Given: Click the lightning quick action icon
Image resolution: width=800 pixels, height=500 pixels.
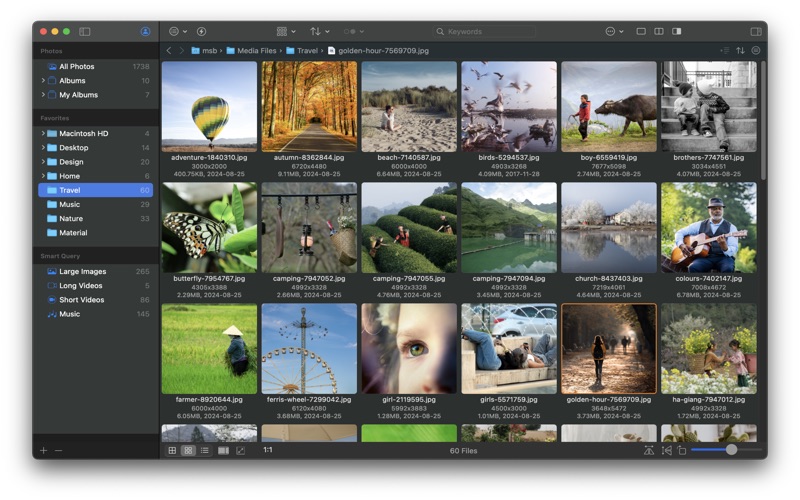Looking at the screenshot, I should (x=202, y=32).
